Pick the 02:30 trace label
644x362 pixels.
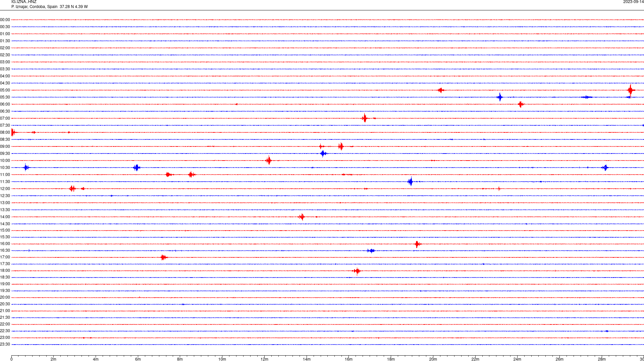[5, 55]
